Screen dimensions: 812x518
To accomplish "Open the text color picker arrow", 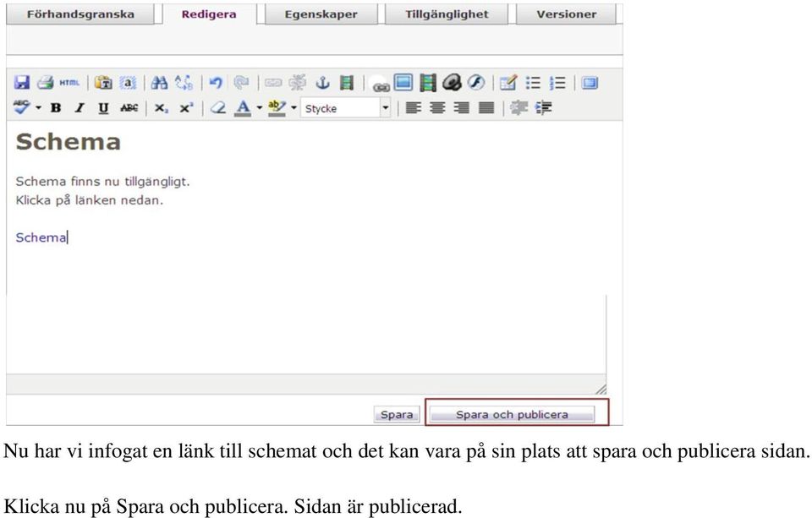I will coord(260,108).
